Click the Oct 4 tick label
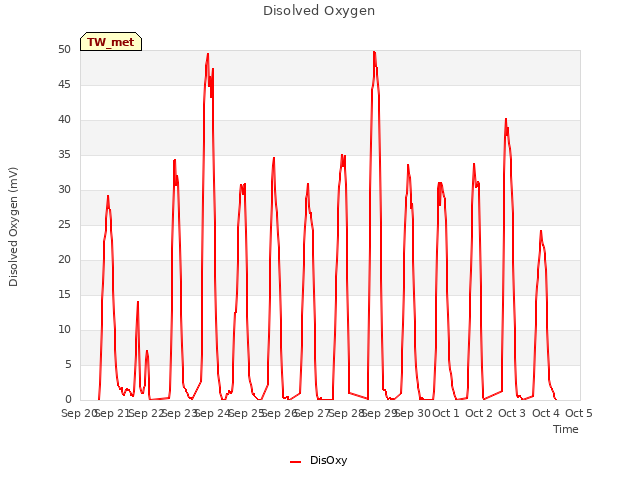Image resolution: width=640 pixels, height=480 pixels. pos(546,413)
